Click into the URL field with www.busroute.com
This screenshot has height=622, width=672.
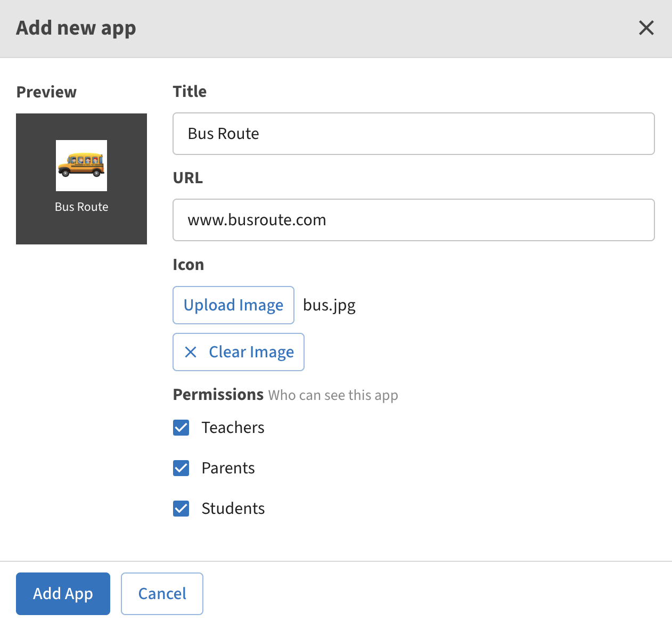tap(413, 220)
